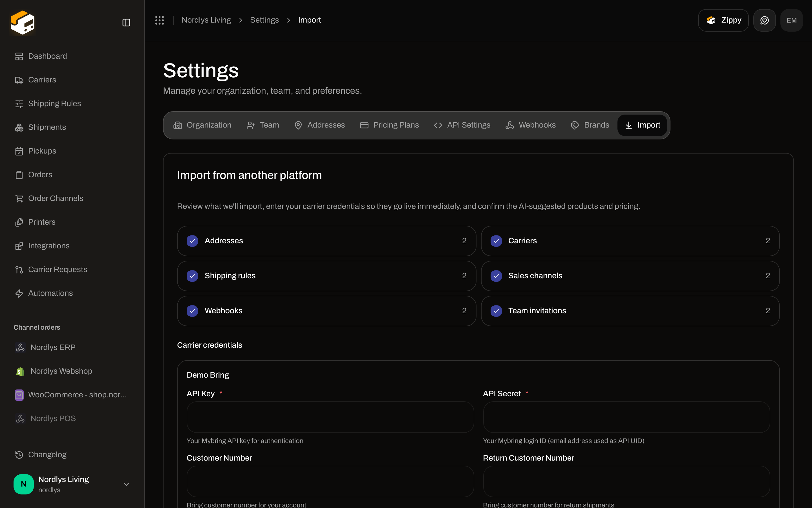Click 'Your Mybring API key for authentication' hint
This screenshot has height=508, width=812.
245,441
